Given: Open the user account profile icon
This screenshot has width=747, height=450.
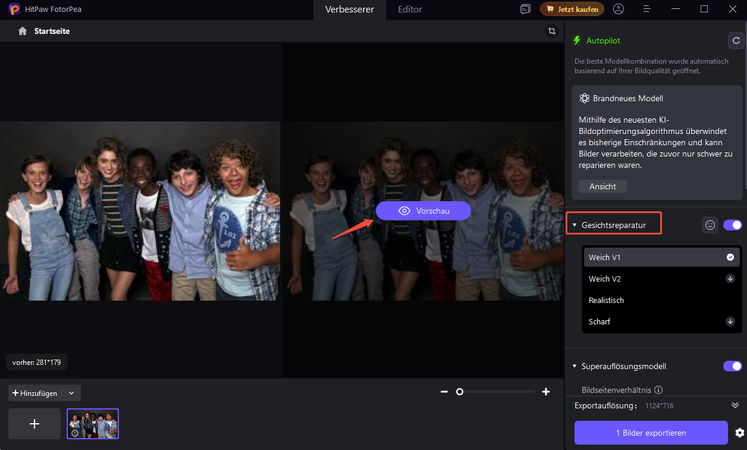Looking at the screenshot, I should [x=619, y=9].
